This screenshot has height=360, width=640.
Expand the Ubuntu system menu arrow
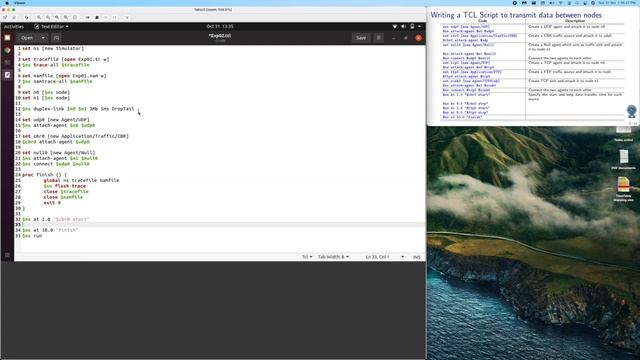click(419, 27)
